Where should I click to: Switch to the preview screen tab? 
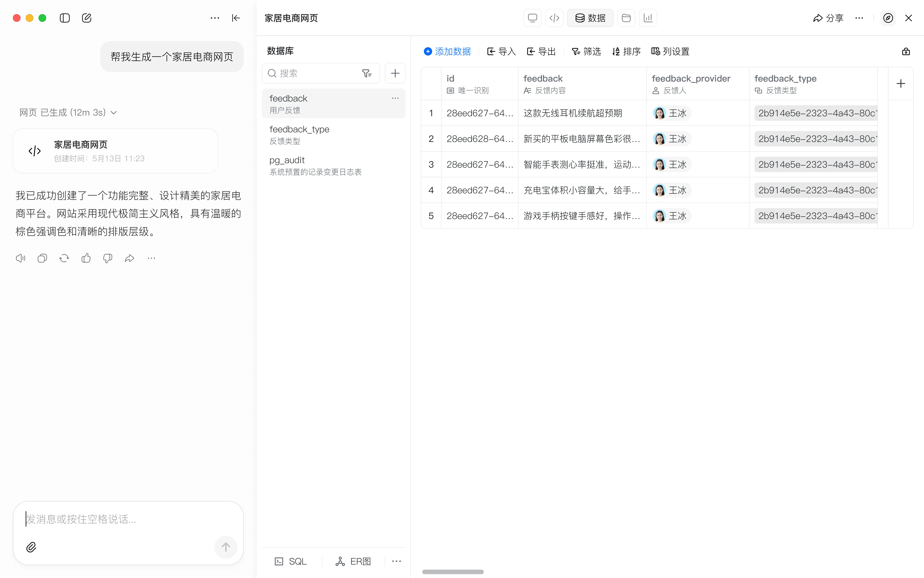tap(532, 18)
